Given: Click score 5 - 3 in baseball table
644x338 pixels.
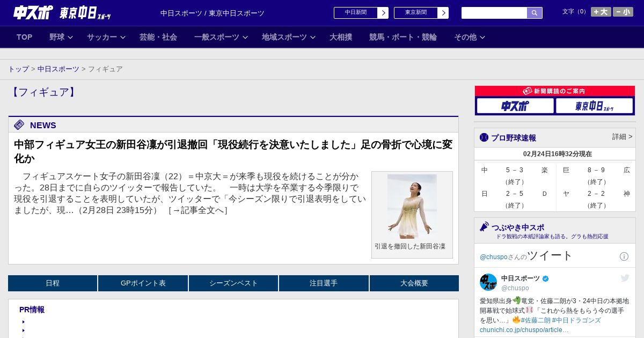Looking at the screenshot, I should coord(515,170).
